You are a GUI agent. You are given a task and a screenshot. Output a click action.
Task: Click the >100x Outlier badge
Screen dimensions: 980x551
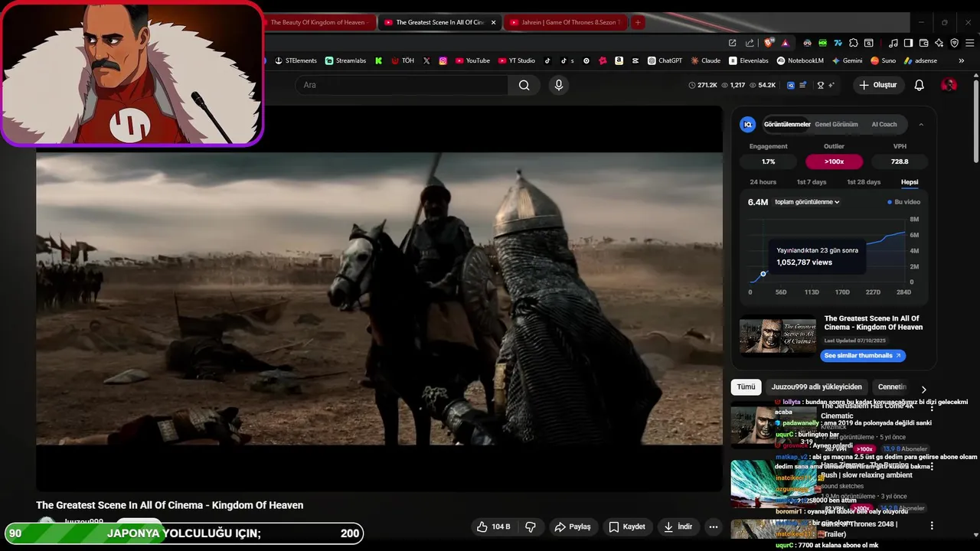coord(834,161)
